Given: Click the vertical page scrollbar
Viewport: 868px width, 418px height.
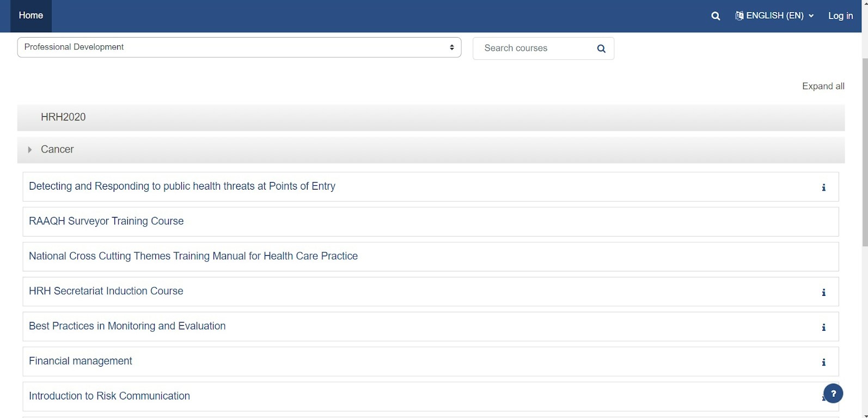Looking at the screenshot, I should (865, 153).
